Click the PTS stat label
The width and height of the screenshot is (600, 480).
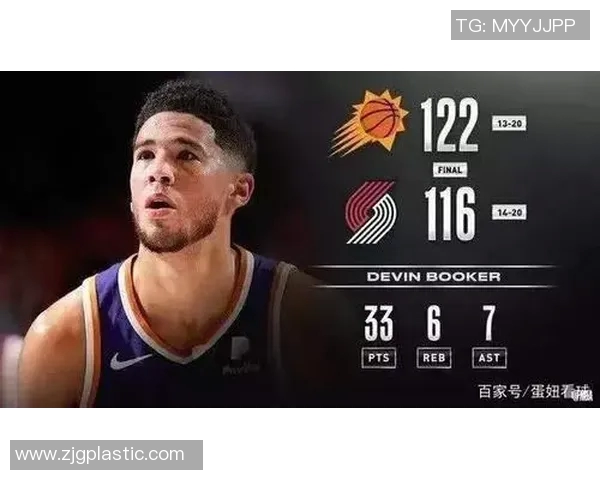pyautogui.click(x=378, y=358)
